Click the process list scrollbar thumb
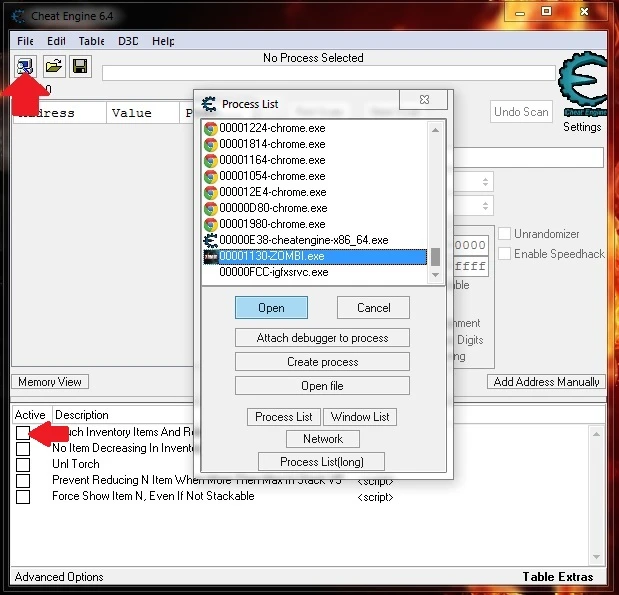 click(435, 257)
